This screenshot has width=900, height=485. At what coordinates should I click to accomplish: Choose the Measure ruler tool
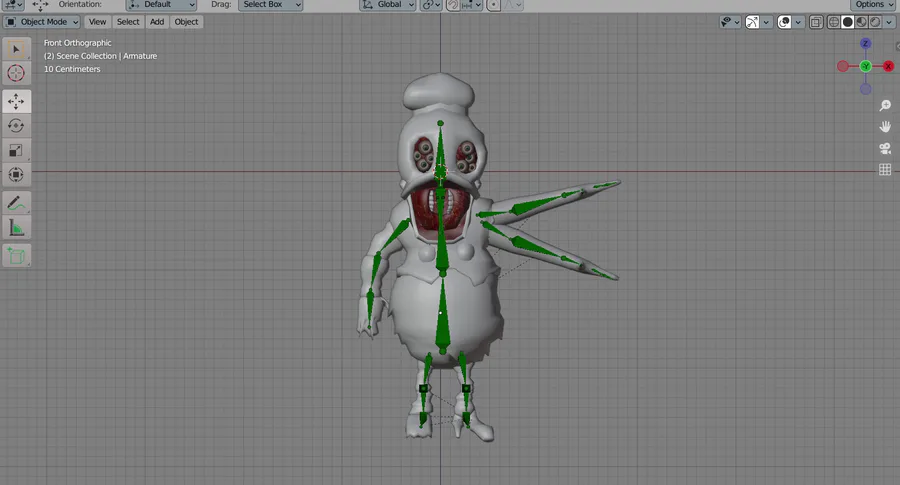(16, 228)
